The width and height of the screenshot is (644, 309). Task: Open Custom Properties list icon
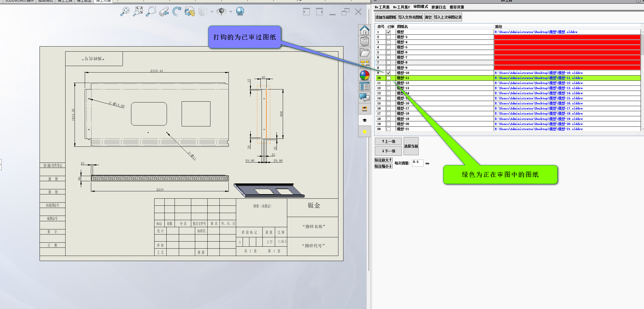click(364, 87)
